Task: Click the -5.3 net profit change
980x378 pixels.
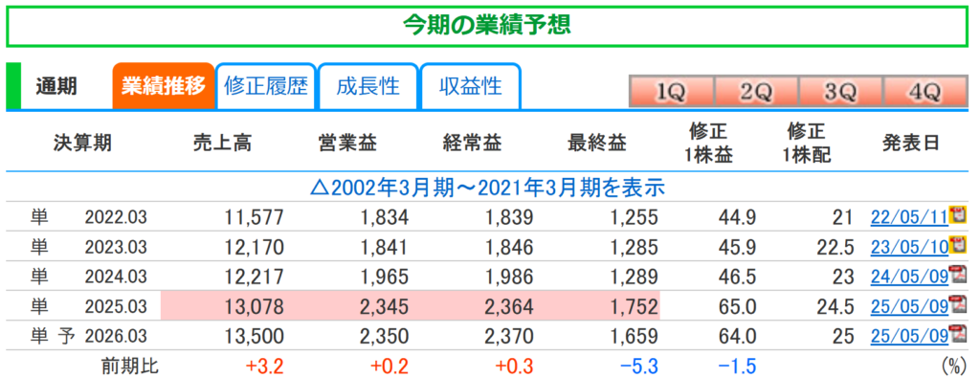Action: click(x=638, y=367)
